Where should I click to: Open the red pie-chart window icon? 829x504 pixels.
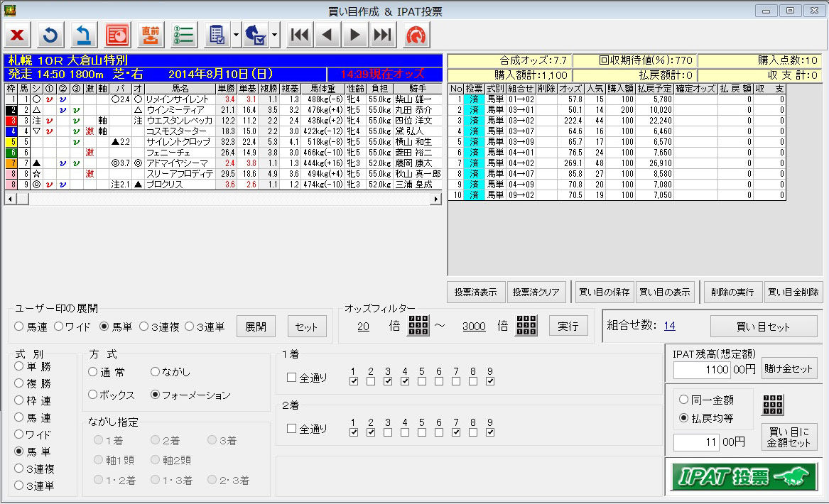tap(117, 35)
